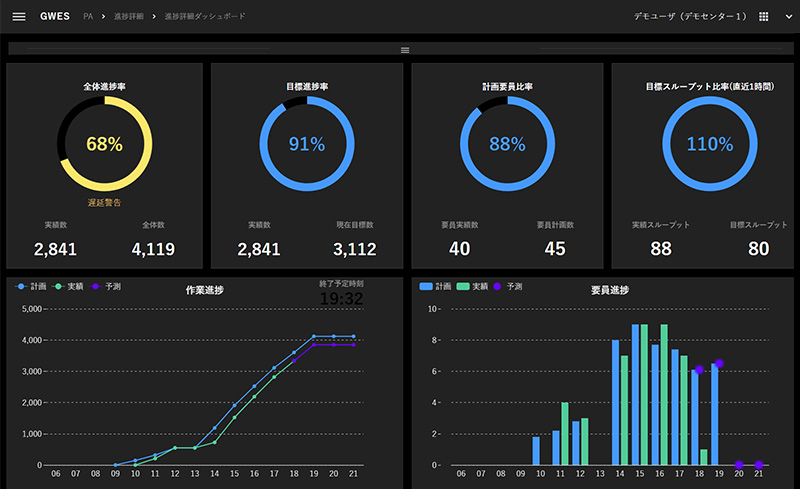Open the 進捗詳細 breadcrumb link
This screenshot has height=489, width=800.
coord(129,16)
